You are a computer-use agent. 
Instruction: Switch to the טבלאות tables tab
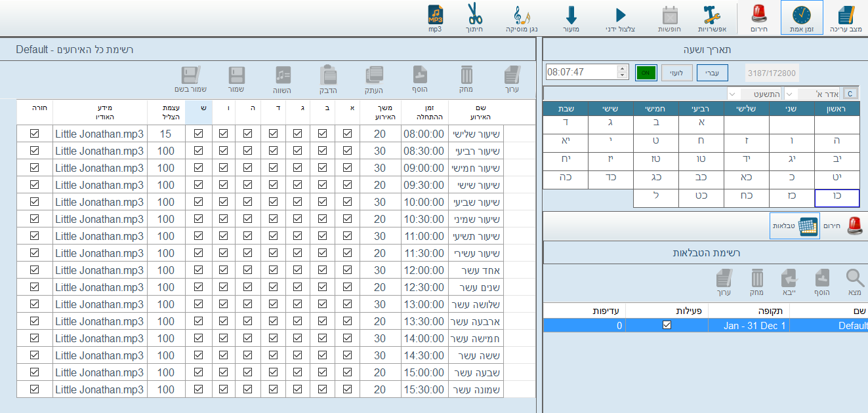(795, 226)
